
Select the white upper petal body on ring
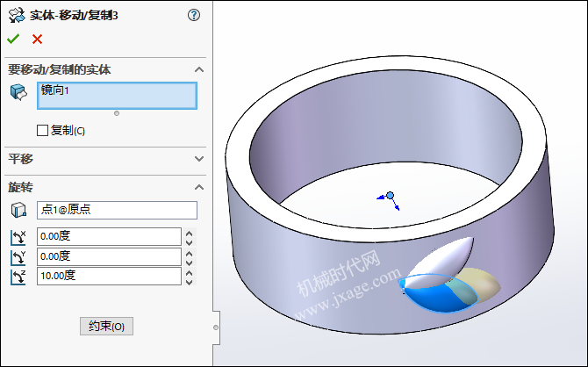pyautogui.click(x=442, y=261)
